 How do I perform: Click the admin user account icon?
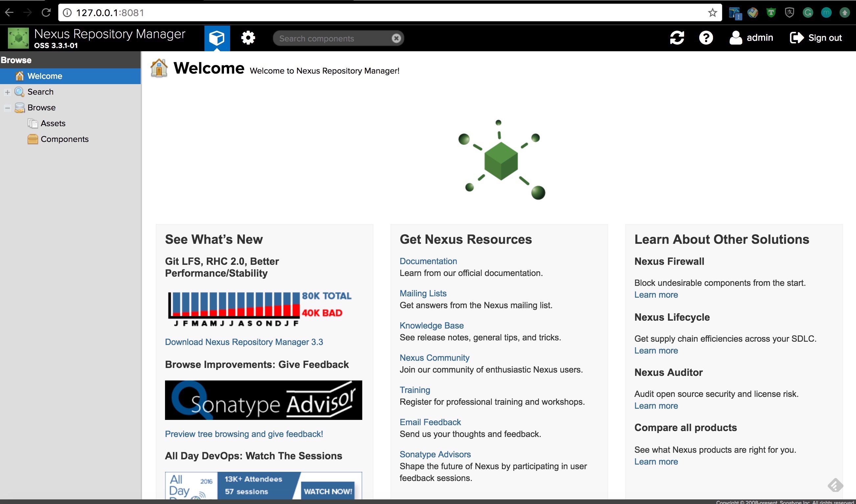click(x=735, y=38)
